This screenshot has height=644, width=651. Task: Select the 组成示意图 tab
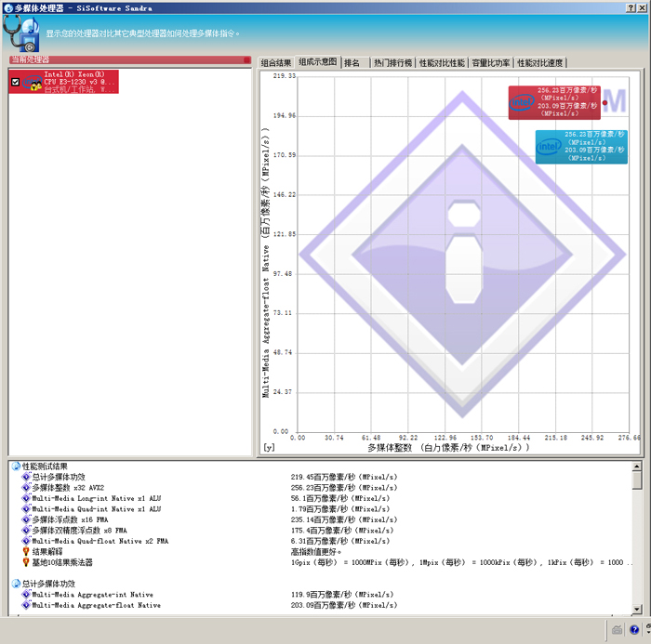click(318, 62)
